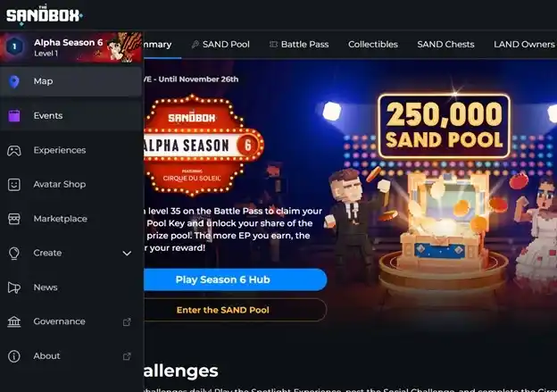Click the Create lightbulb icon

(14, 253)
